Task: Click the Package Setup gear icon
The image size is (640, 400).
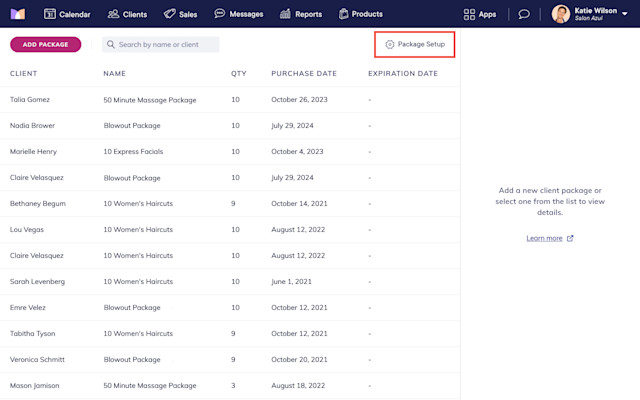Action: tap(390, 44)
